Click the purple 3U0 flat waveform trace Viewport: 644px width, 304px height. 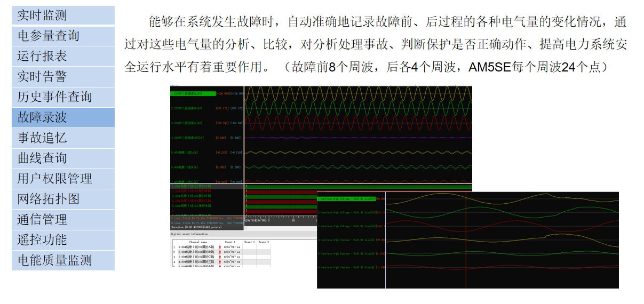(x=357, y=137)
